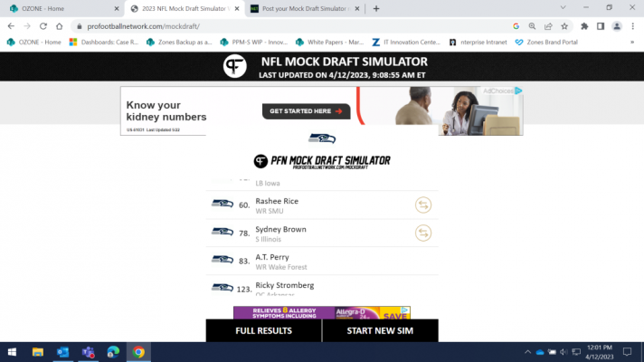Select the Ricky Stromberg player name

click(285, 285)
